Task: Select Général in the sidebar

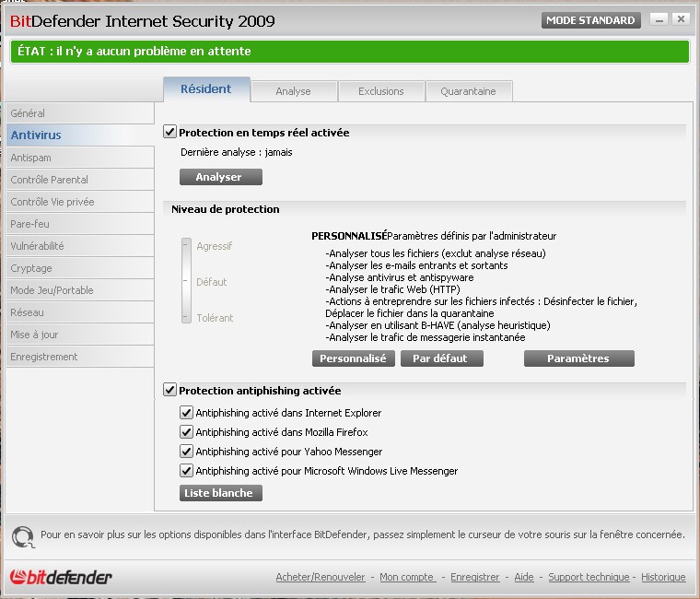Action: click(x=80, y=113)
